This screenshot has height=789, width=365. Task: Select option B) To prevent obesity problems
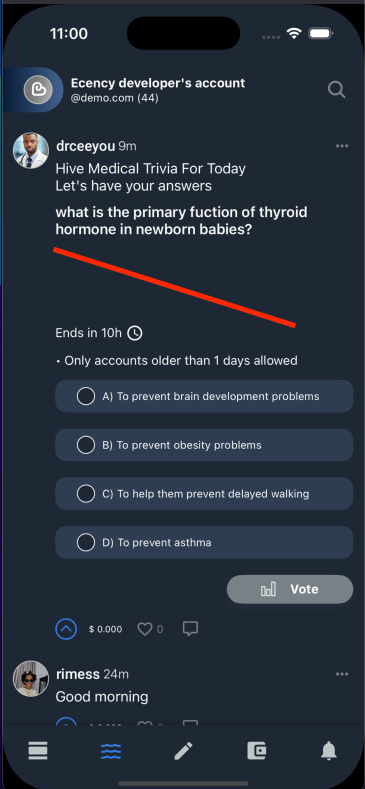click(204, 445)
